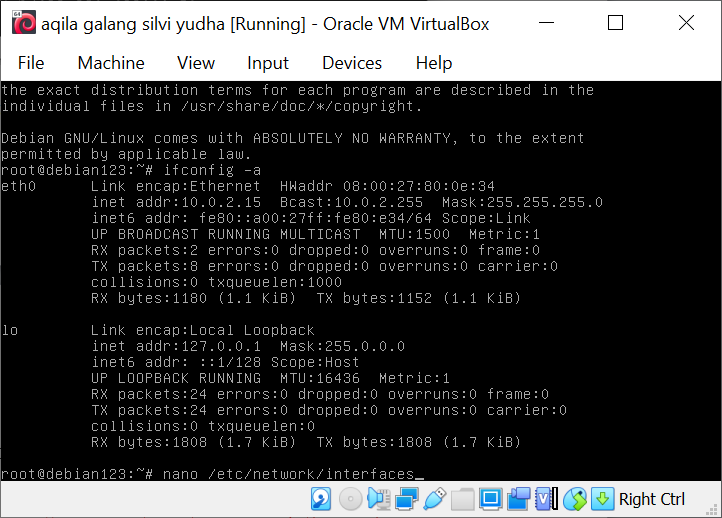This screenshot has height=518, width=722.
Task: Click the mouse integration status icon
Action: point(575,499)
